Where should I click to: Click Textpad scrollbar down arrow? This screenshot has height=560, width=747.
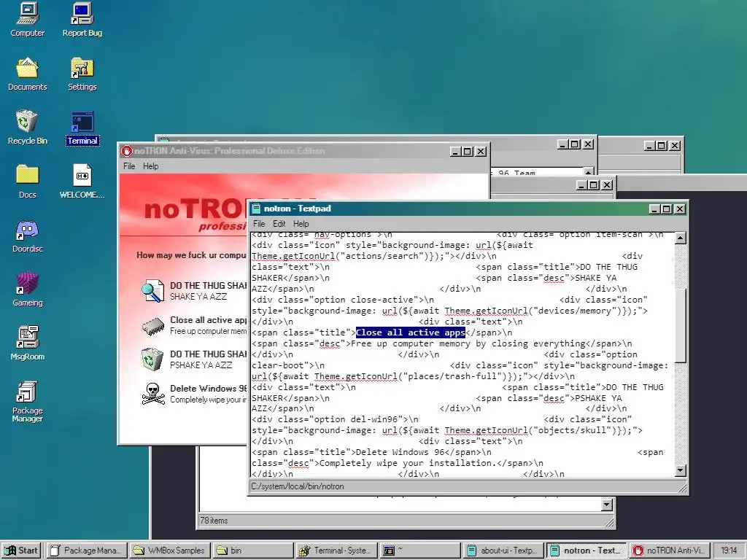(x=681, y=470)
